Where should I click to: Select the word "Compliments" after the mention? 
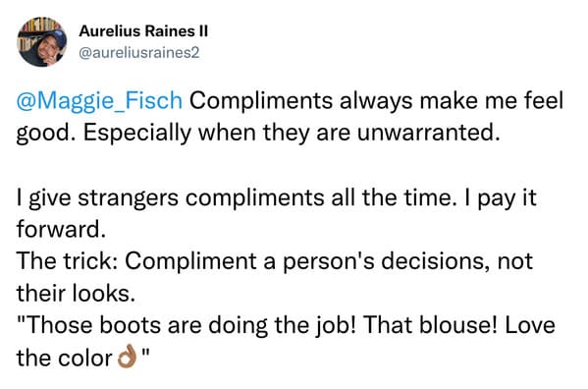tap(261, 100)
